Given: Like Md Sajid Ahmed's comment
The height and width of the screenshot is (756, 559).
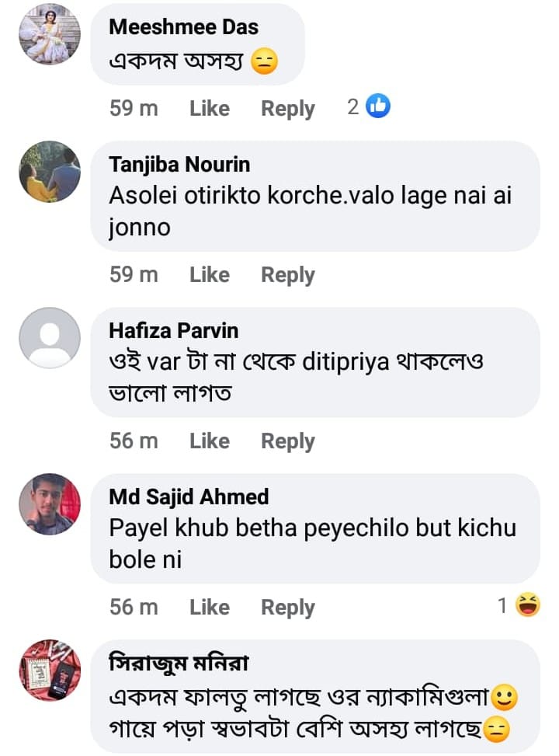Looking at the screenshot, I should (x=210, y=608).
